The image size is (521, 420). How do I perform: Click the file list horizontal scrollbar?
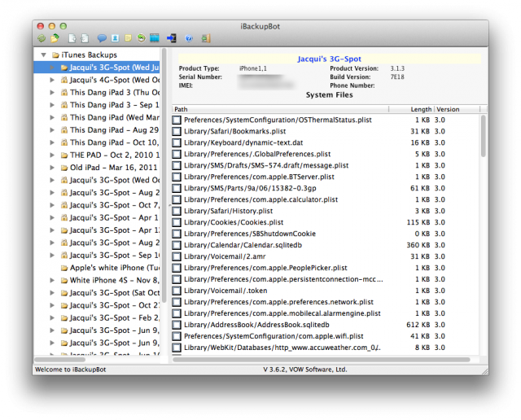click(321, 360)
